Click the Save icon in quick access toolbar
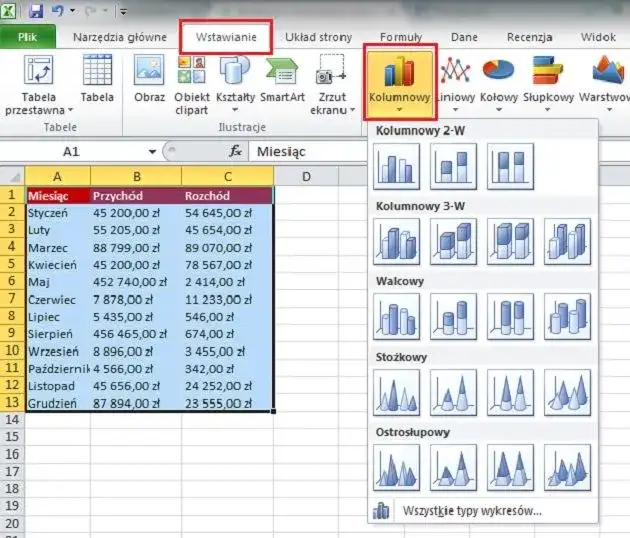Viewport: 630px width, 538px height. coord(36,12)
